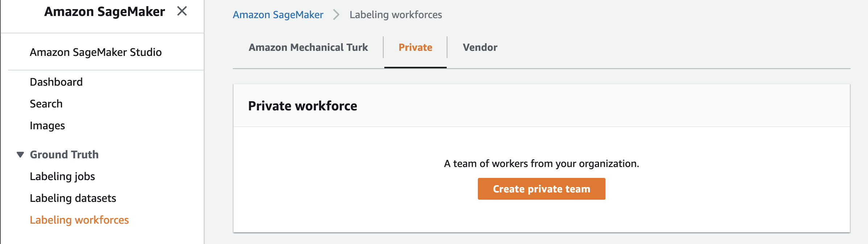Open Amazon SageMaker Studio from sidebar

click(x=96, y=52)
